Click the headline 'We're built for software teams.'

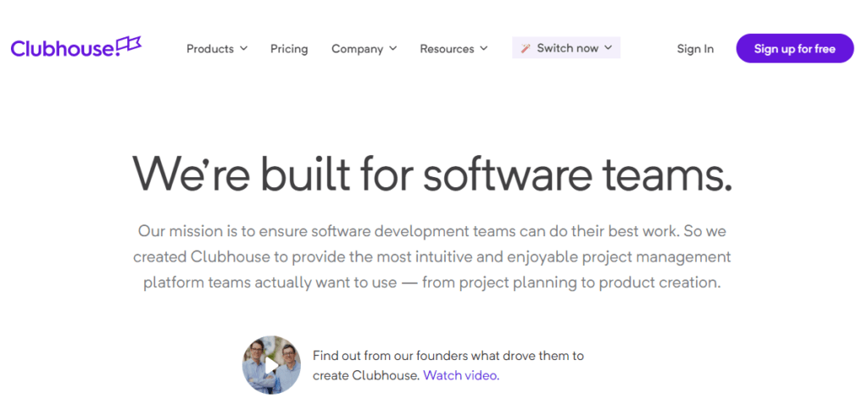(x=432, y=174)
